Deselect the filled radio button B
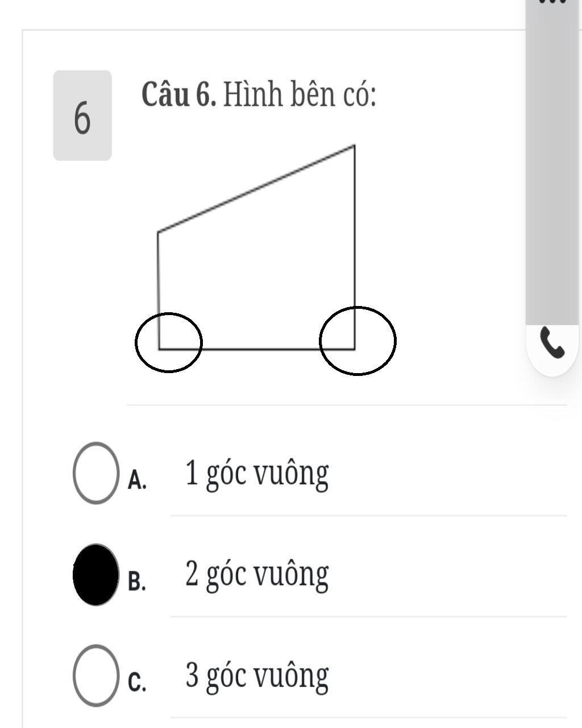The image size is (582, 728). point(96,574)
